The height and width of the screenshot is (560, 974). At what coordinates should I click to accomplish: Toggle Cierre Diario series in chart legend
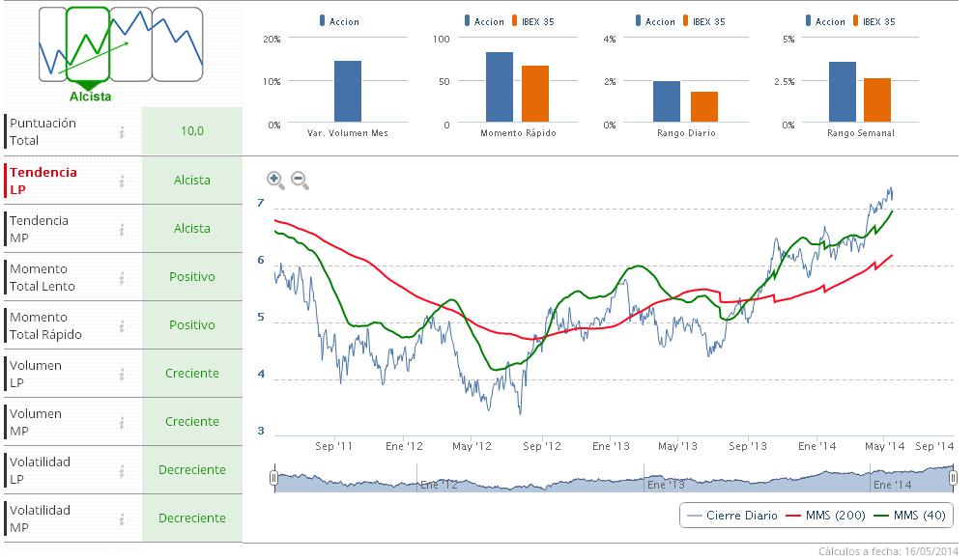[732, 516]
